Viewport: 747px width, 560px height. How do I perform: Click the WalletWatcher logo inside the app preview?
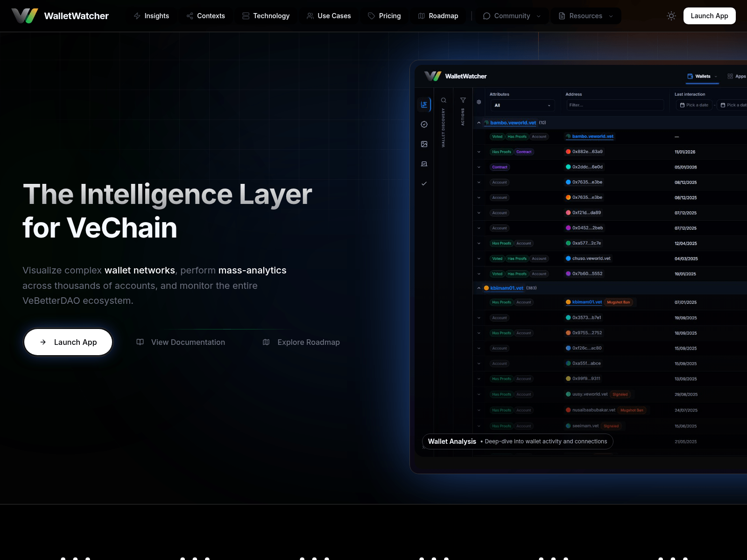456,76
